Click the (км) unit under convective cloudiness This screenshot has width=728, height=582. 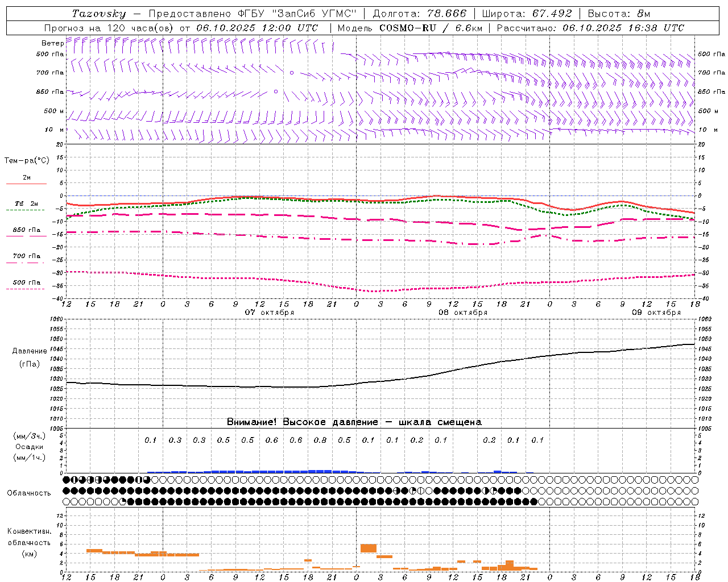30,554
